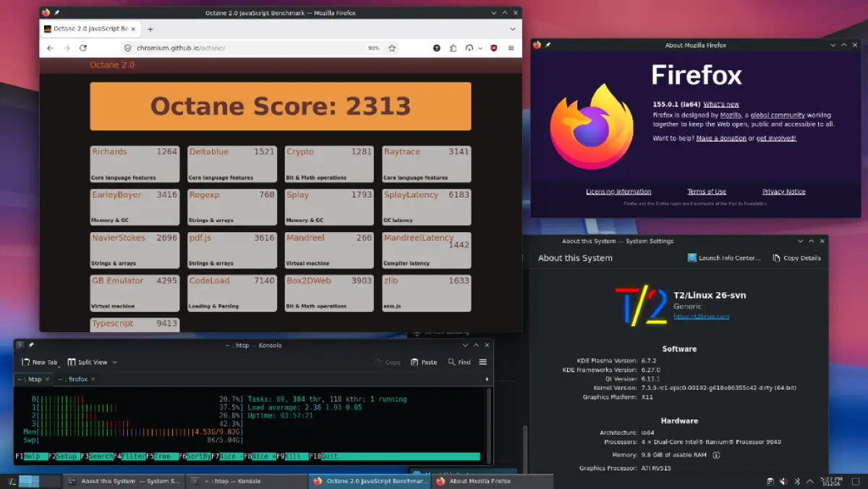
Task: Close the Octane 2.0 browser tab
Action: click(x=132, y=29)
